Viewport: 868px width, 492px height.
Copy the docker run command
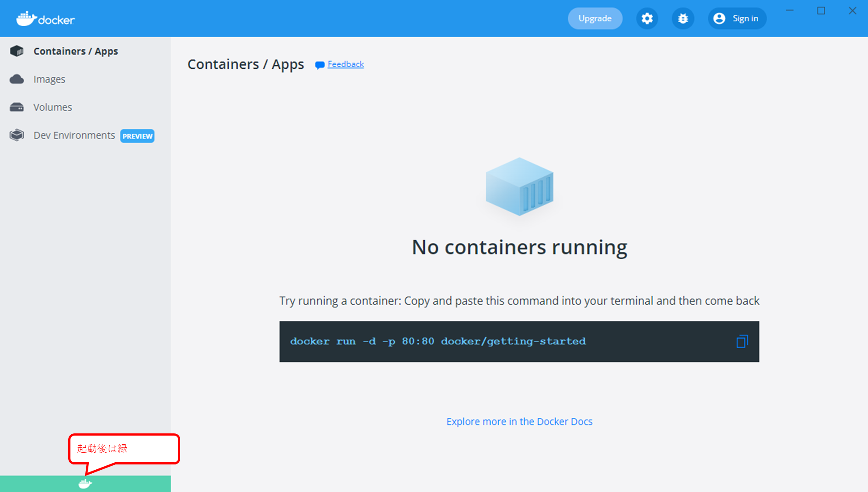click(x=742, y=342)
